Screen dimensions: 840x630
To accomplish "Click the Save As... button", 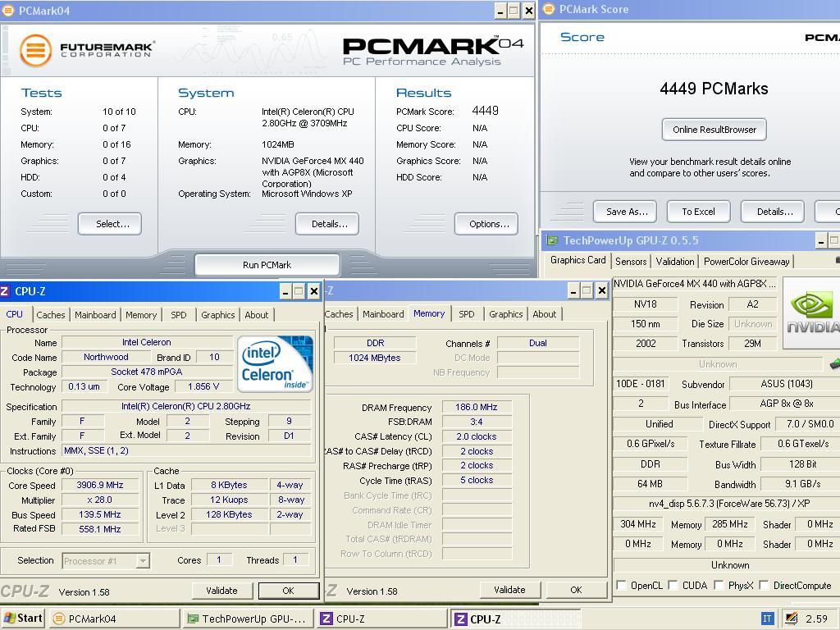I will (624, 212).
